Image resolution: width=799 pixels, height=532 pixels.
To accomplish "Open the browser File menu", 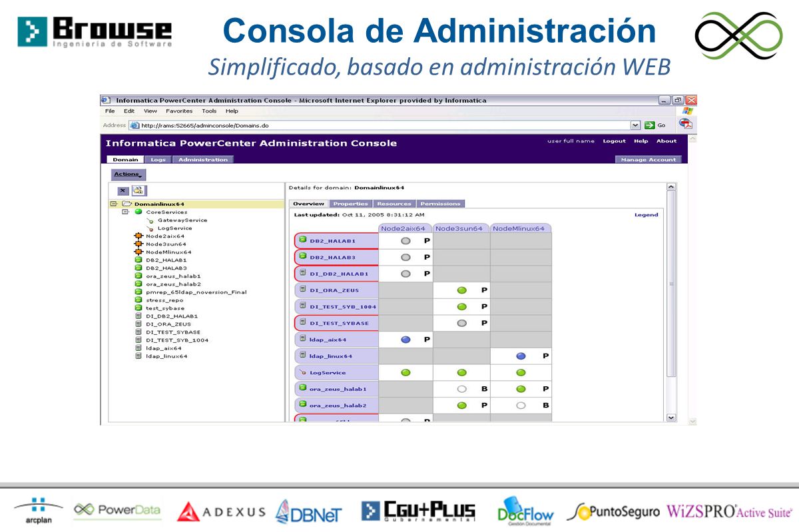I will (x=110, y=111).
